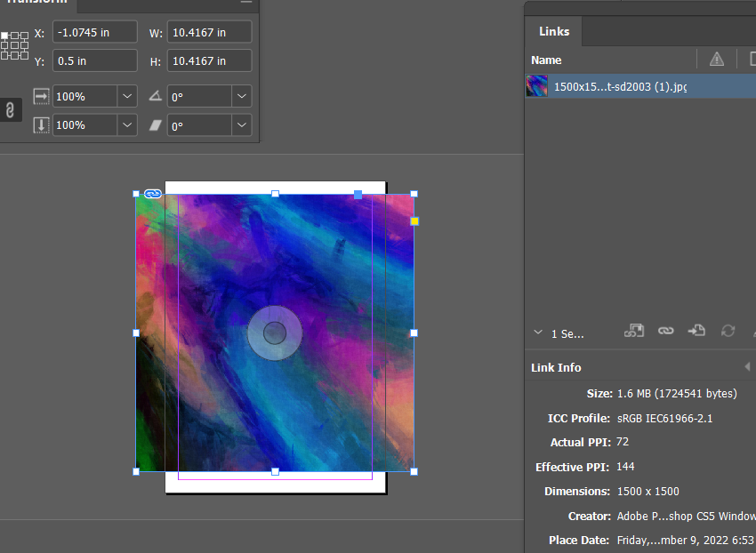Open the rotation angle dropdown
The width and height of the screenshot is (756, 553).
[240, 95]
